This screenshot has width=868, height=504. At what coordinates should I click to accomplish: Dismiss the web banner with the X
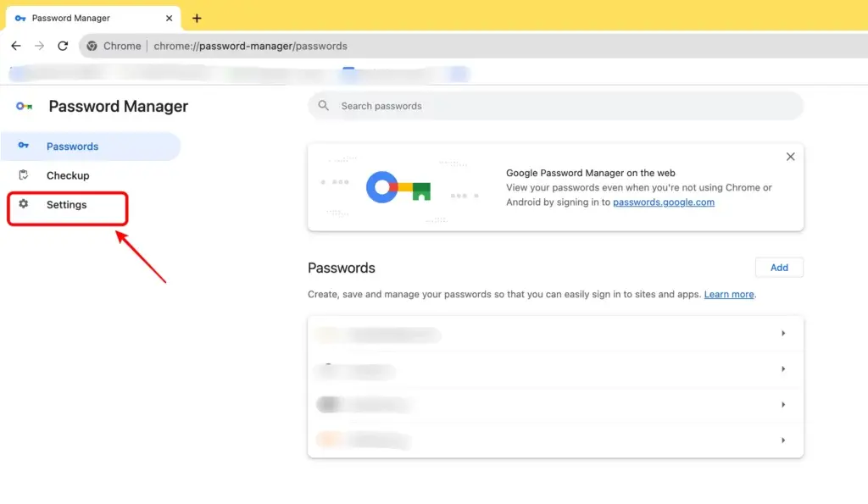(x=790, y=156)
